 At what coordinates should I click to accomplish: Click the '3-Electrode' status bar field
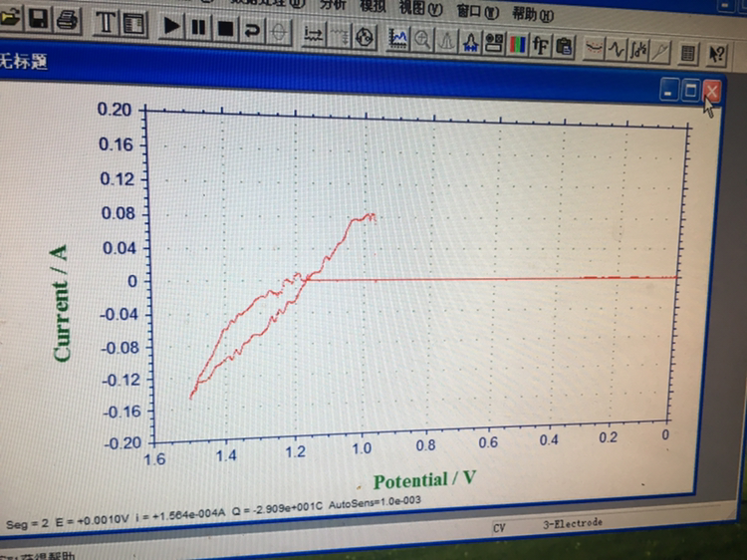click(573, 523)
